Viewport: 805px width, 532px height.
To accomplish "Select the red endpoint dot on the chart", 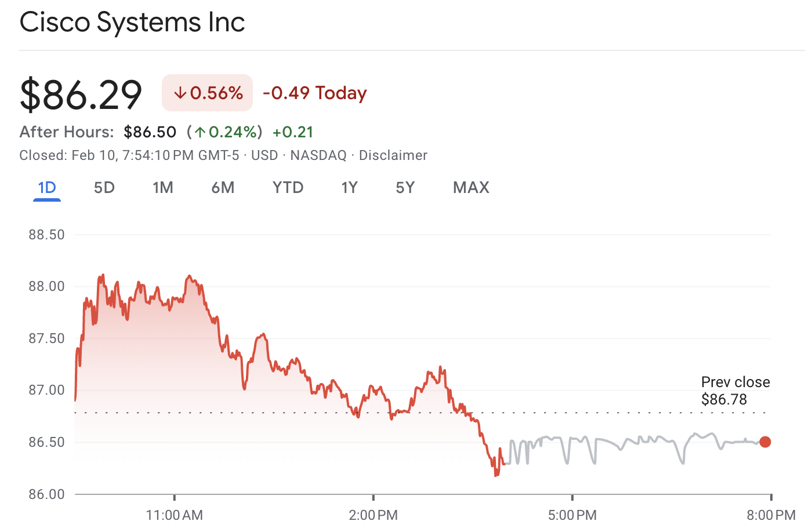I will pyautogui.click(x=766, y=442).
